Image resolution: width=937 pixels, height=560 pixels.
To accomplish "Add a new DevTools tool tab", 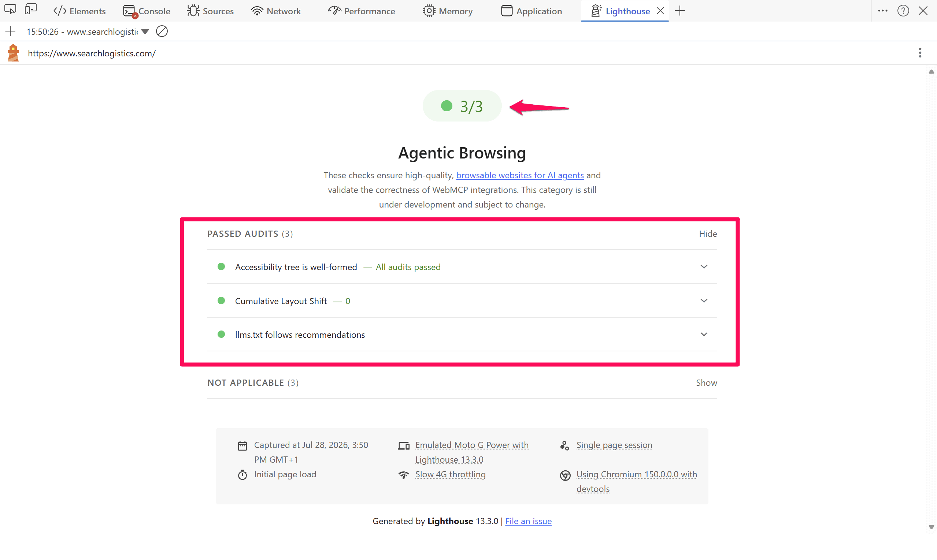I will click(x=680, y=11).
